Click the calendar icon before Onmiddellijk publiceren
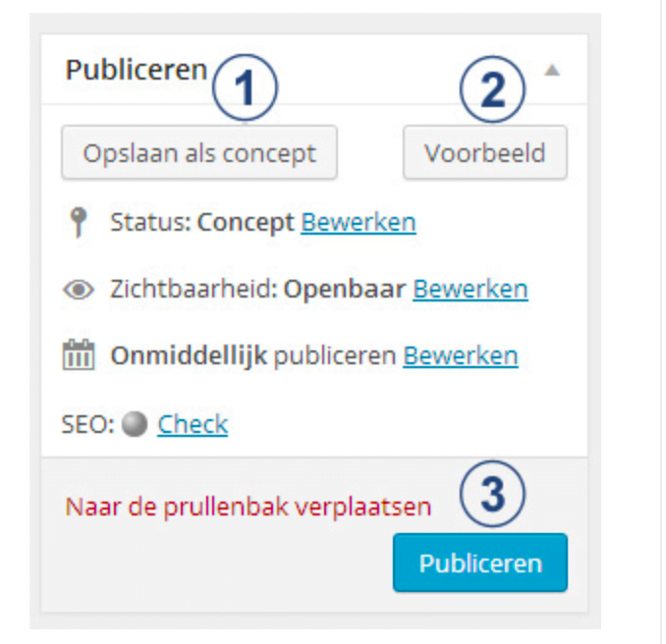The height and width of the screenshot is (644, 666). click(x=80, y=355)
